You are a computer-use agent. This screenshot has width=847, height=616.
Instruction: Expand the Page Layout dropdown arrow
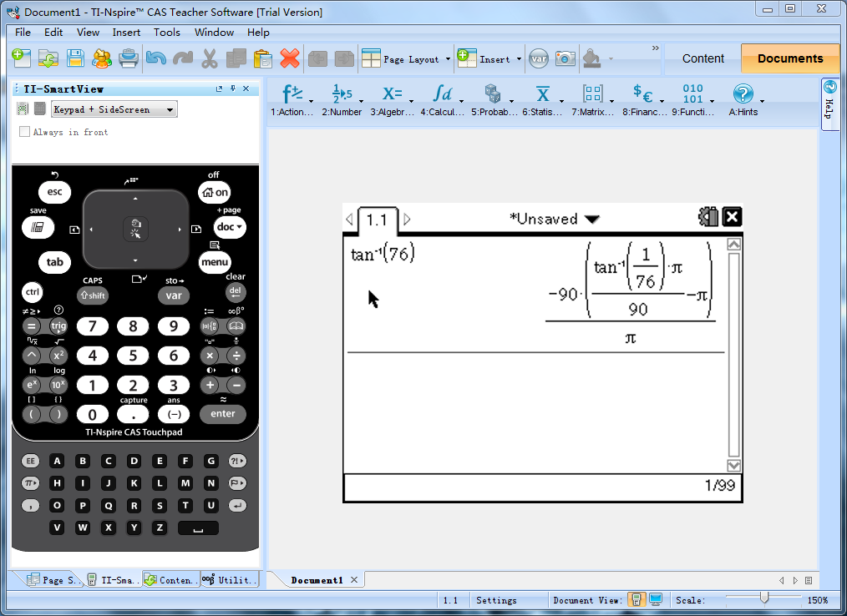point(448,59)
